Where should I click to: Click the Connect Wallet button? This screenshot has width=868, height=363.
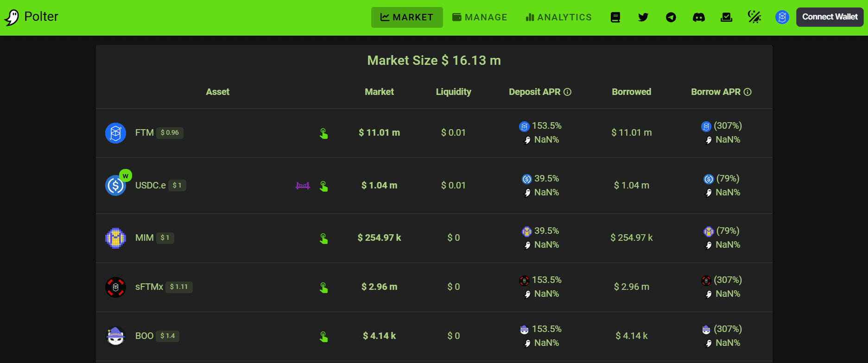pyautogui.click(x=830, y=17)
